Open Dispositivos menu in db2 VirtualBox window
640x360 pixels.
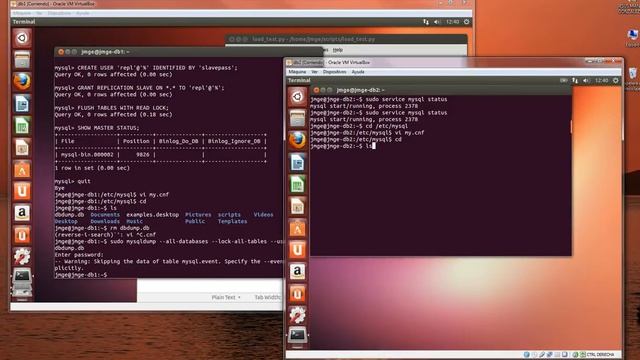pos(334,72)
